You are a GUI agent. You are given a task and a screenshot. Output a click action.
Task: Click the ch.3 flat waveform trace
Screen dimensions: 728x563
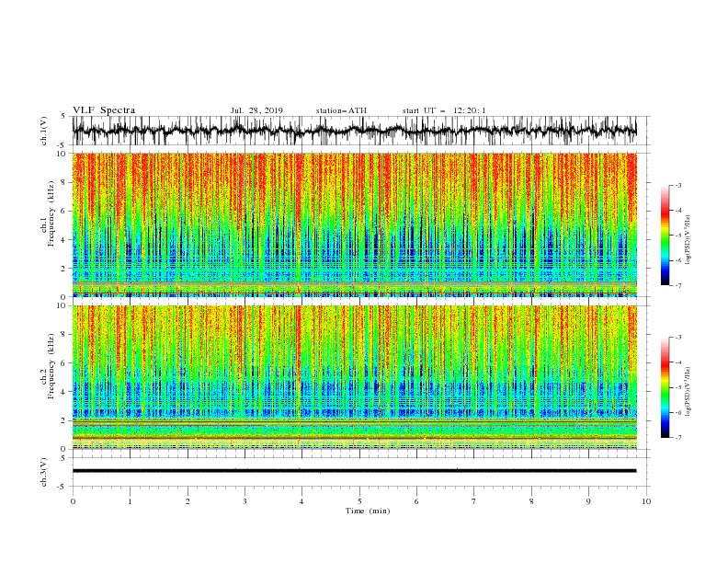(x=354, y=471)
